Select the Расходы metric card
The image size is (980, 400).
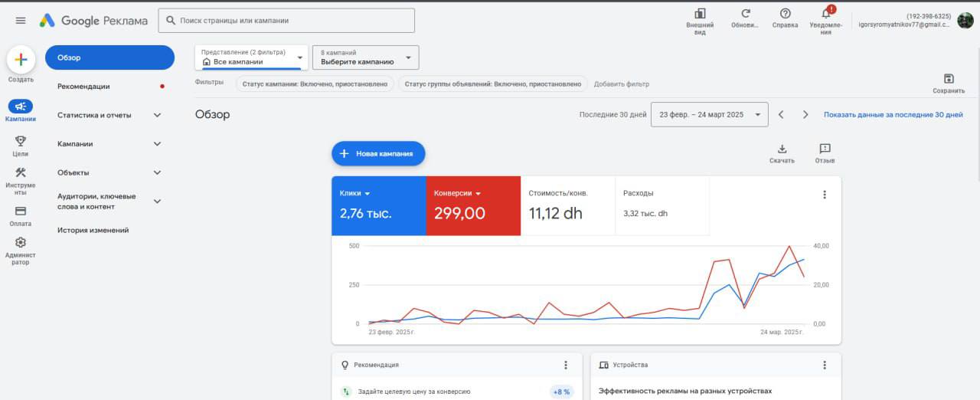point(662,205)
